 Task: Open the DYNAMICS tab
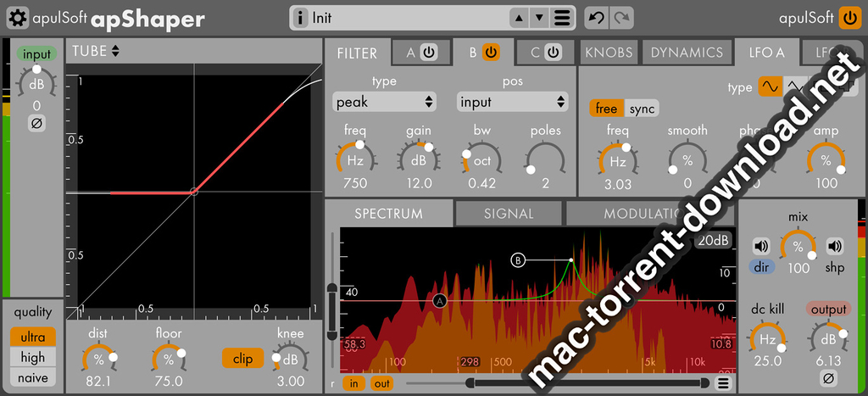point(687,53)
